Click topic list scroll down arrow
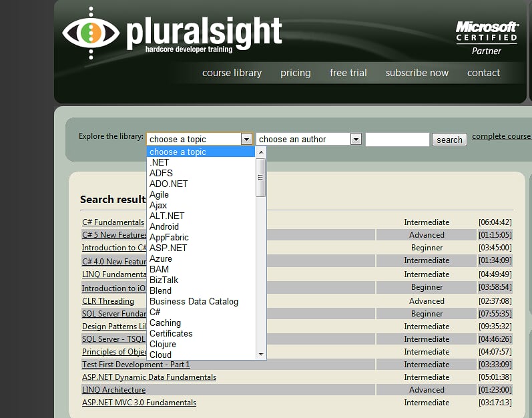The image size is (532, 418). pos(260,354)
